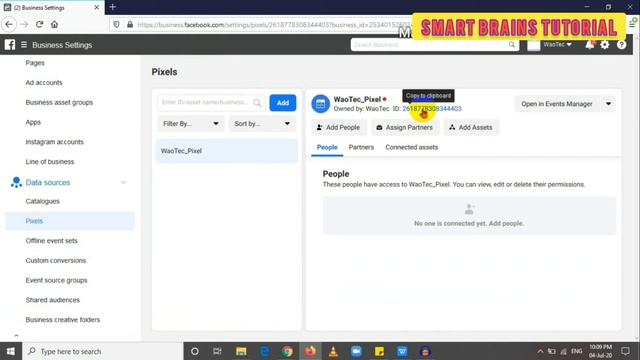640x360 pixels.
Task: Open Event source groups in sidebar
Action: pyautogui.click(x=56, y=280)
